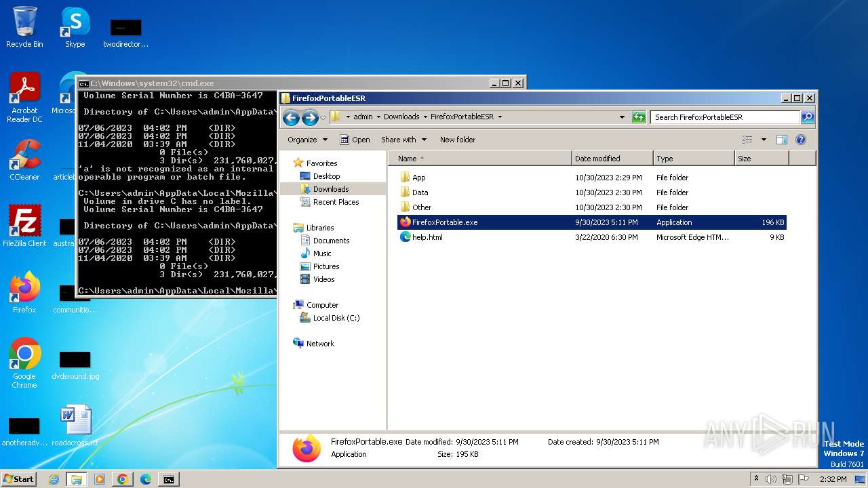
Task: Expand the recent pages dropdown arrow
Action: (323, 117)
